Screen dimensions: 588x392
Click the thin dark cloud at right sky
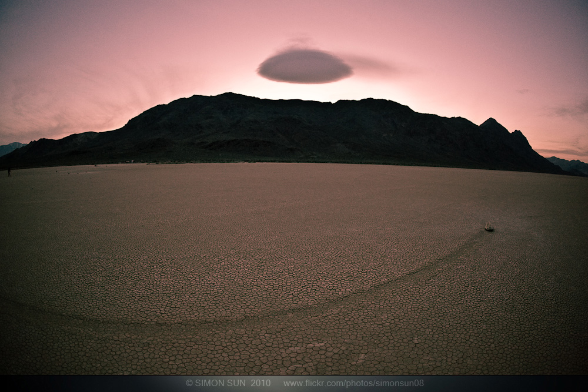click(567, 110)
